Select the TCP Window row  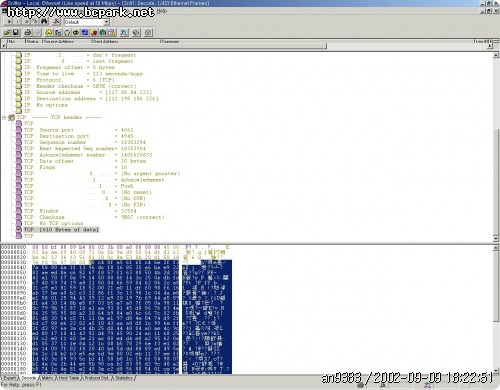click(80, 211)
